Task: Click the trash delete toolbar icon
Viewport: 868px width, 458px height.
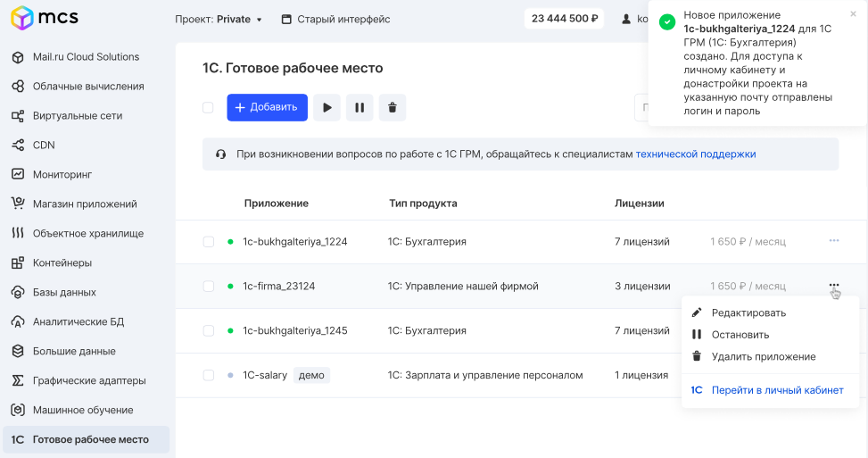Action: 392,107
